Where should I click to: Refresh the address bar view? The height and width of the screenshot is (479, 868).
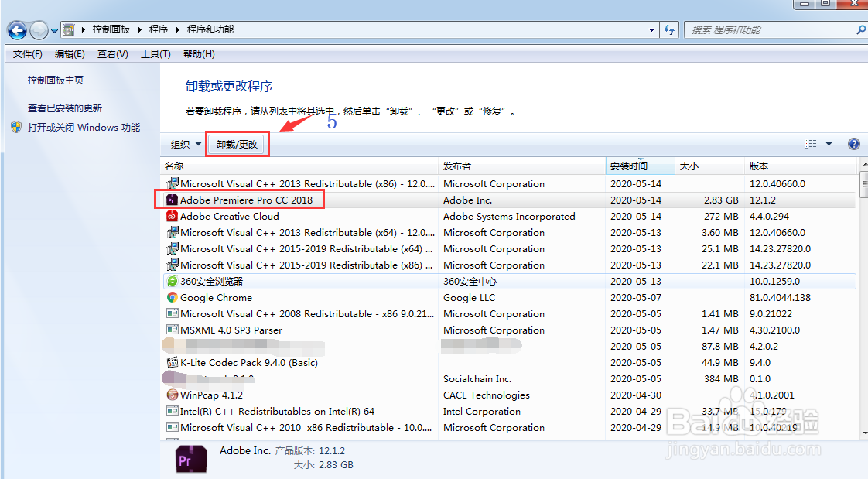[669, 30]
